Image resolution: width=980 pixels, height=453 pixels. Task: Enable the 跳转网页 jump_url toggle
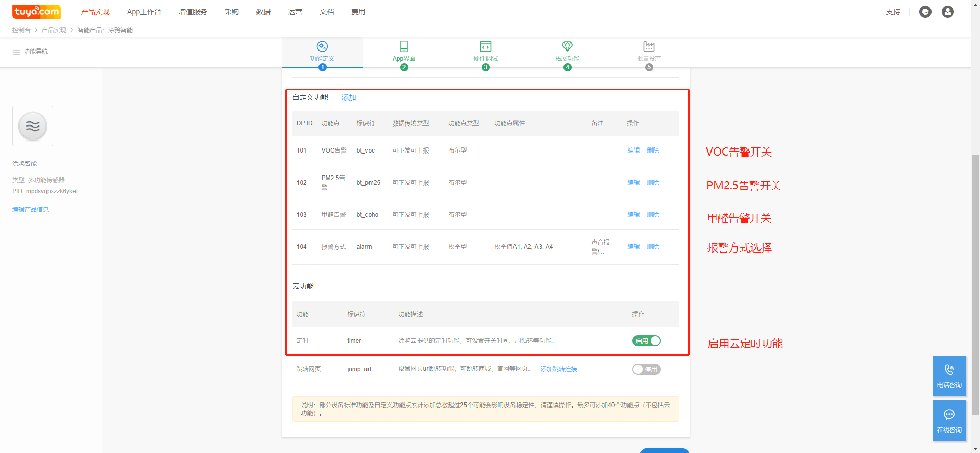coord(647,369)
